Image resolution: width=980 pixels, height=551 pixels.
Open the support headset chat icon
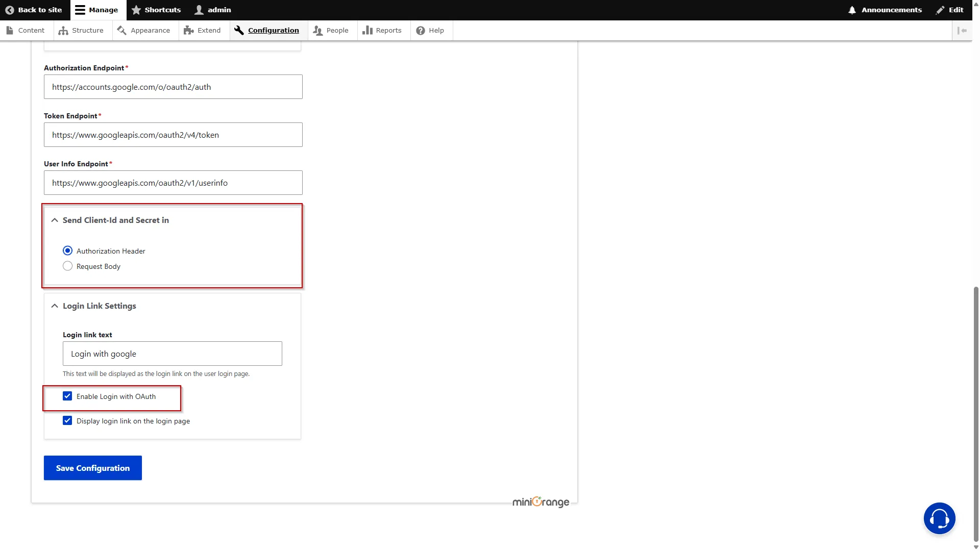[939, 518]
